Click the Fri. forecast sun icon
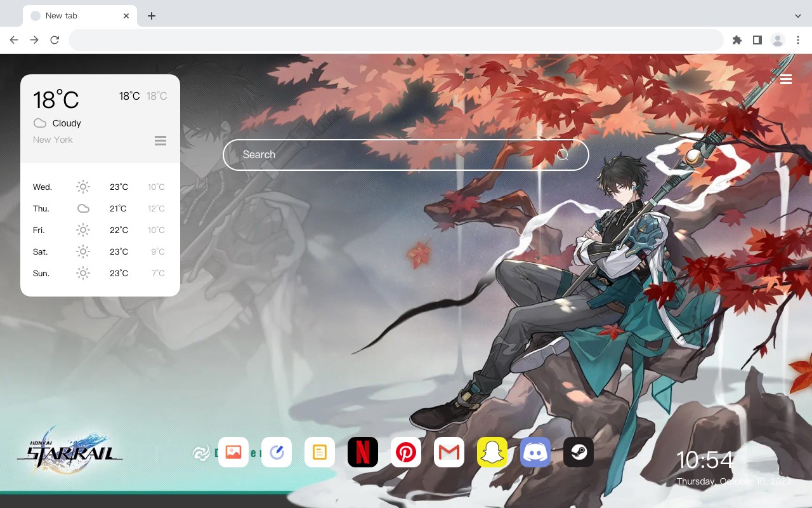Viewport: 812px width, 508px height. pos(83,230)
